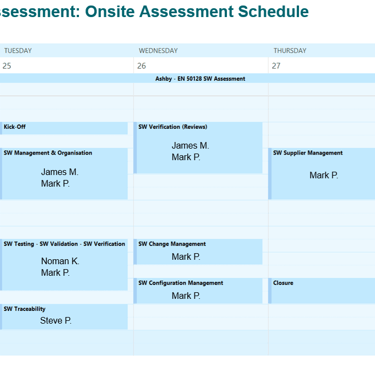Image resolution: width=375 pixels, height=366 pixels.
Task: Select the SW Traceability event
Action: click(64, 317)
